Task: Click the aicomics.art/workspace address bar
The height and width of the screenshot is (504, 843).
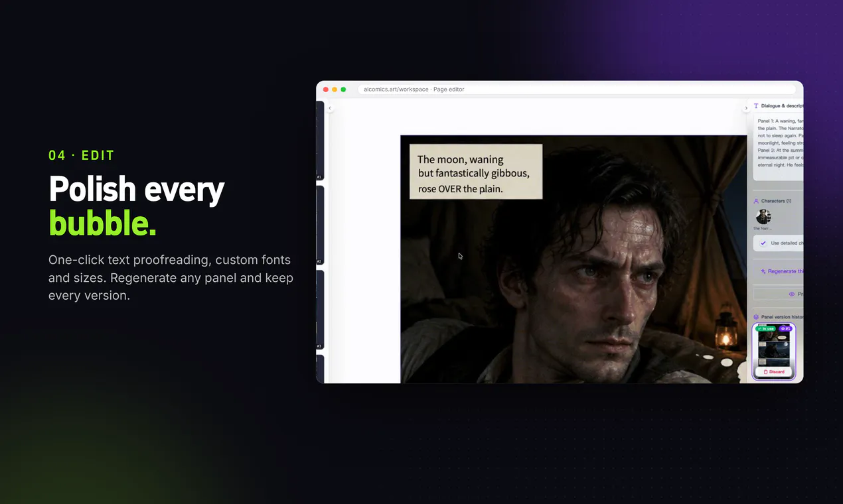Action: pyautogui.click(x=576, y=90)
